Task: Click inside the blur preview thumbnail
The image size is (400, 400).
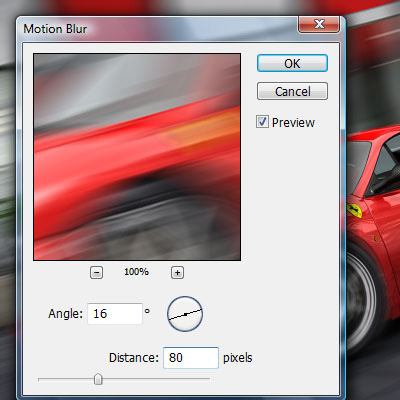Action: [137, 157]
